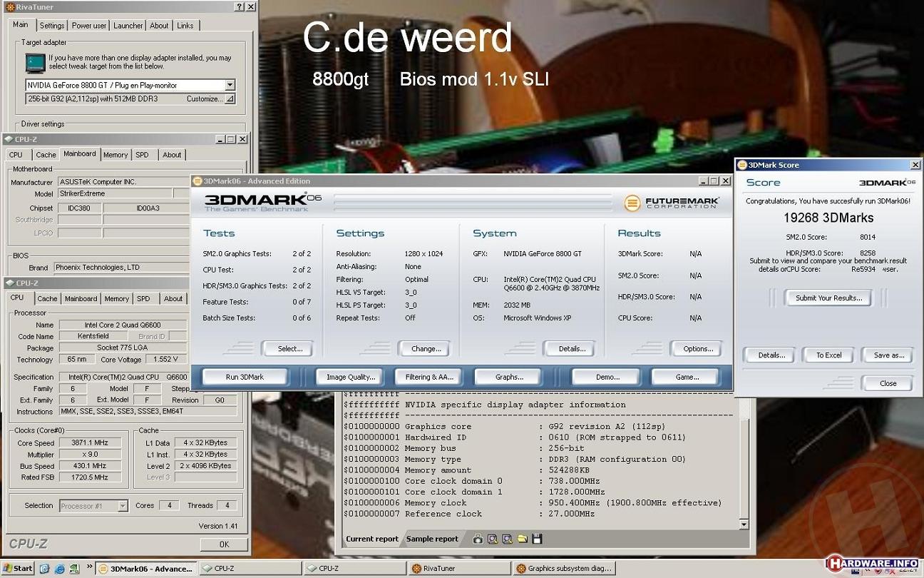
Task: Click the magnifier icon right after the camera icon
Action: [x=493, y=539]
